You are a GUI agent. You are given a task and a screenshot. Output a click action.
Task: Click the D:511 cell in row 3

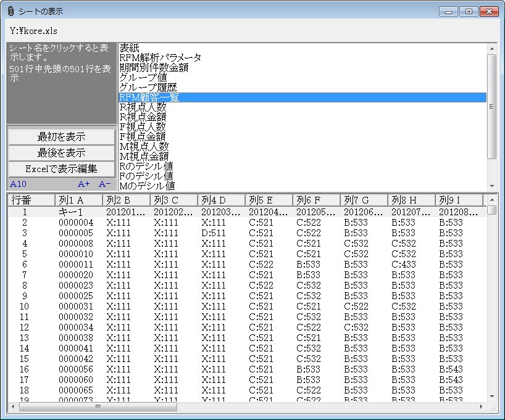point(213,233)
